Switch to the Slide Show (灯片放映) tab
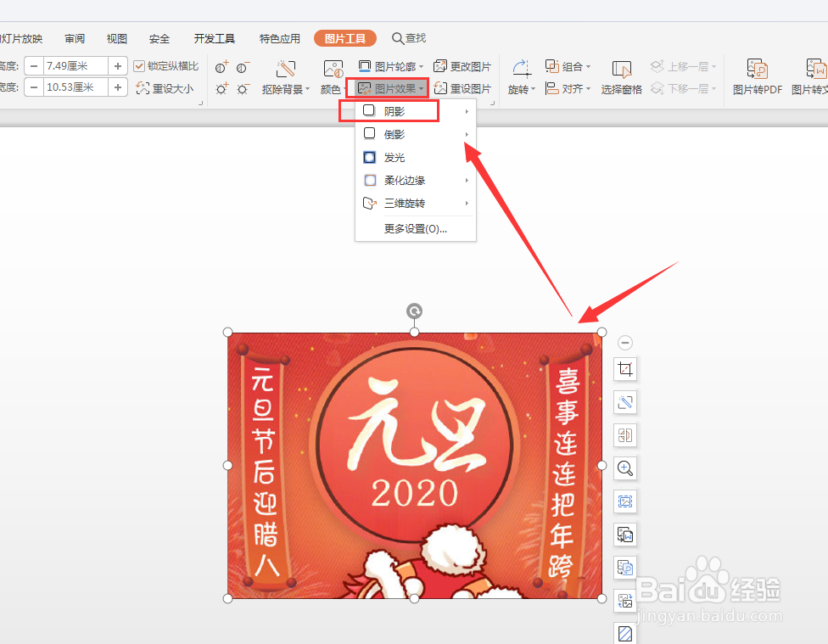828x644 pixels. tap(21, 38)
